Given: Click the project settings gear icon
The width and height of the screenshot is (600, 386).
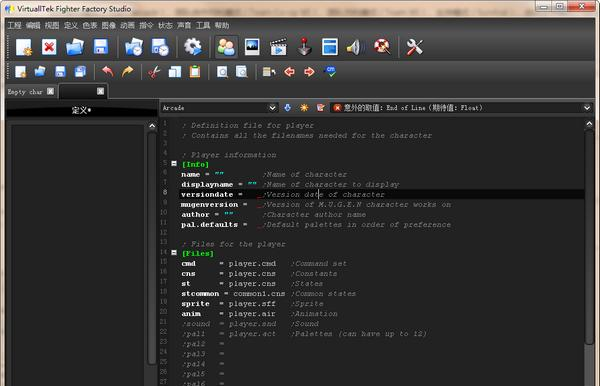Looking at the screenshot, I should pos(193,47).
